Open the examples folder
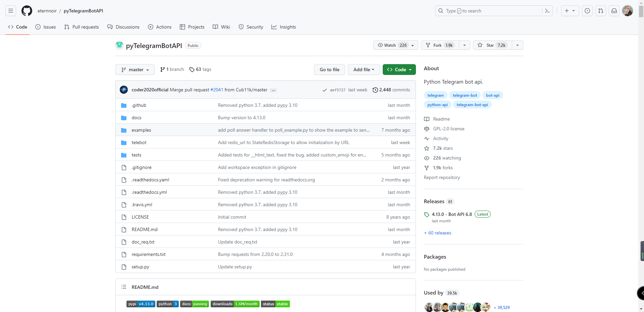Viewport: 644px width, 312px height. pos(141,130)
